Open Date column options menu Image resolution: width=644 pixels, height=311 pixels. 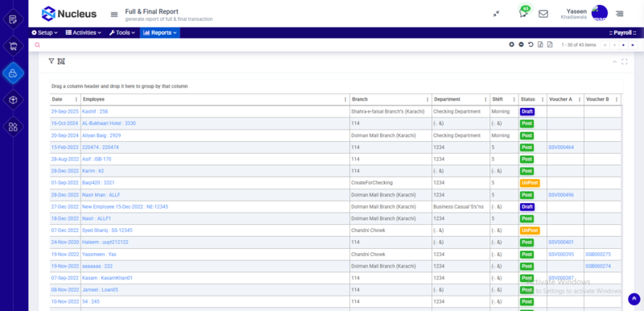tap(76, 99)
